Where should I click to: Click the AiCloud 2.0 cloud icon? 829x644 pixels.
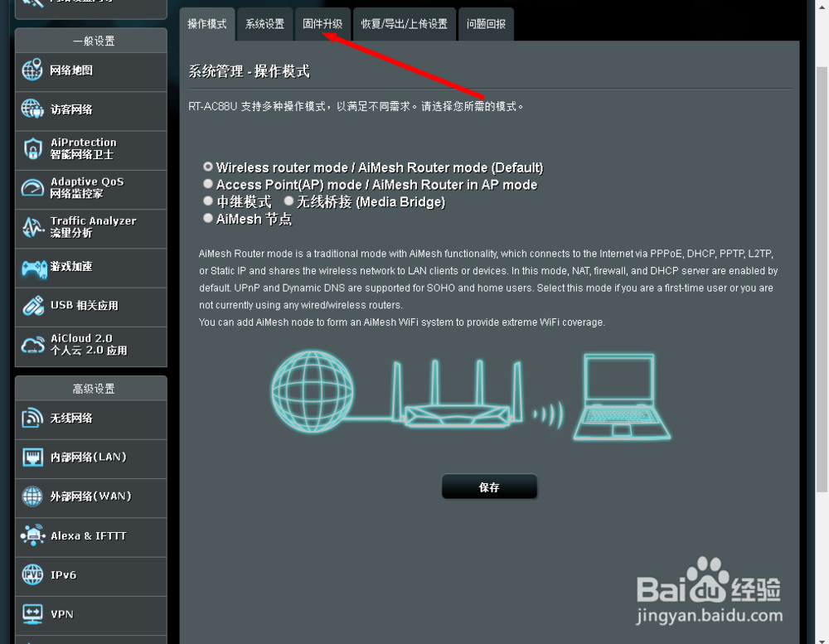(x=32, y=345)
